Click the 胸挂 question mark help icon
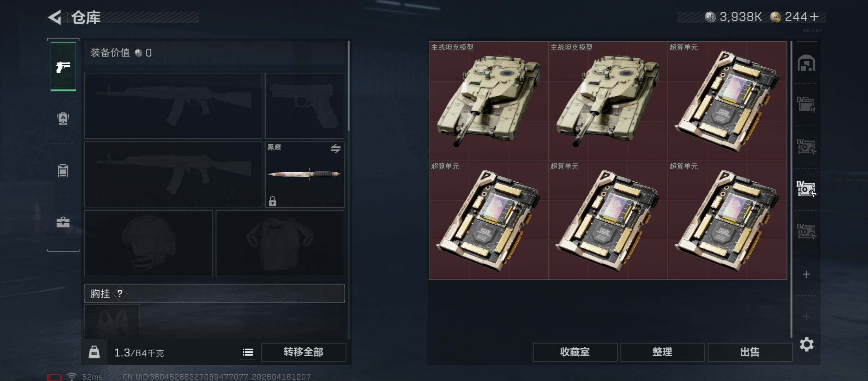The width and height of the screenshot is (868, 381). pos(120,294)
